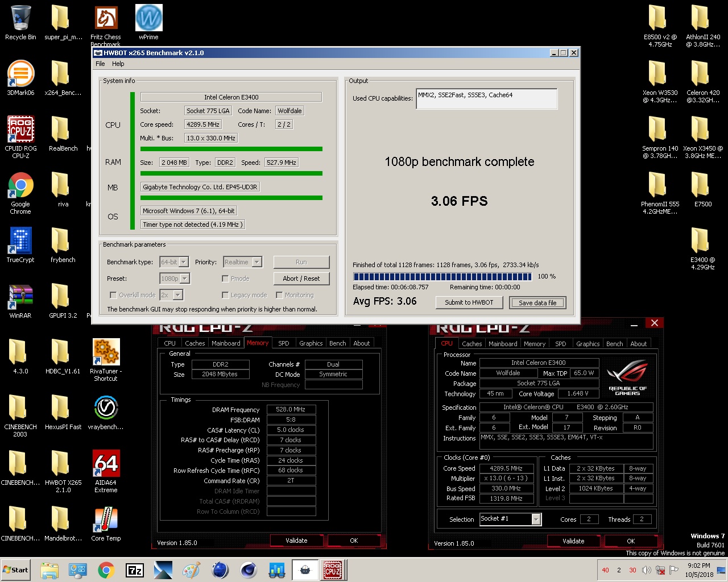The width and height of the screenshot is (728, 582).
Task: Open the 3DMark06 shortcut
Action: pos(20,78)
